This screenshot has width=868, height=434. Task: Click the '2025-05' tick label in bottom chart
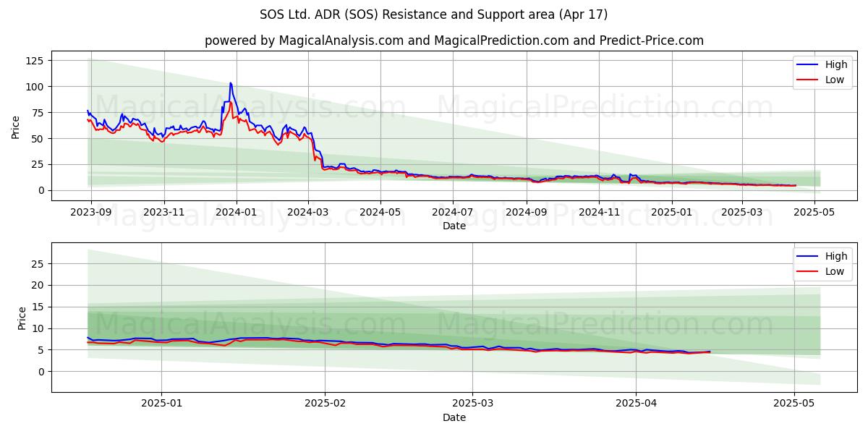794,404
